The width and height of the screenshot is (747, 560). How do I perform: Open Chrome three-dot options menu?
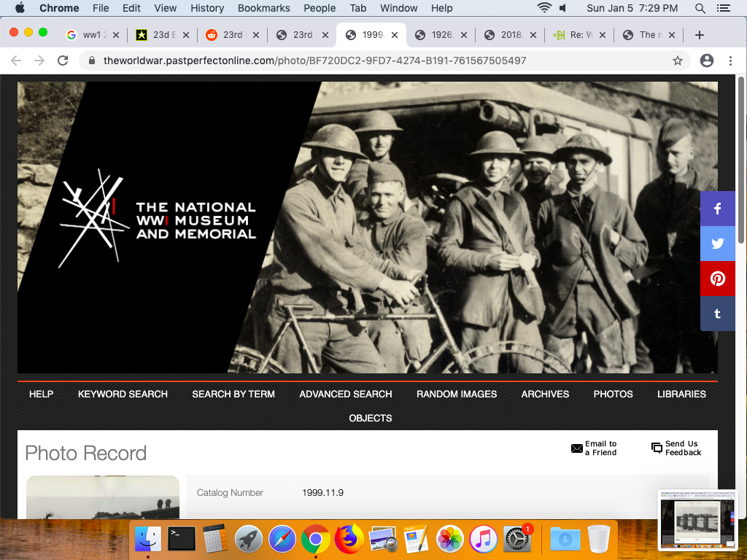730,61
